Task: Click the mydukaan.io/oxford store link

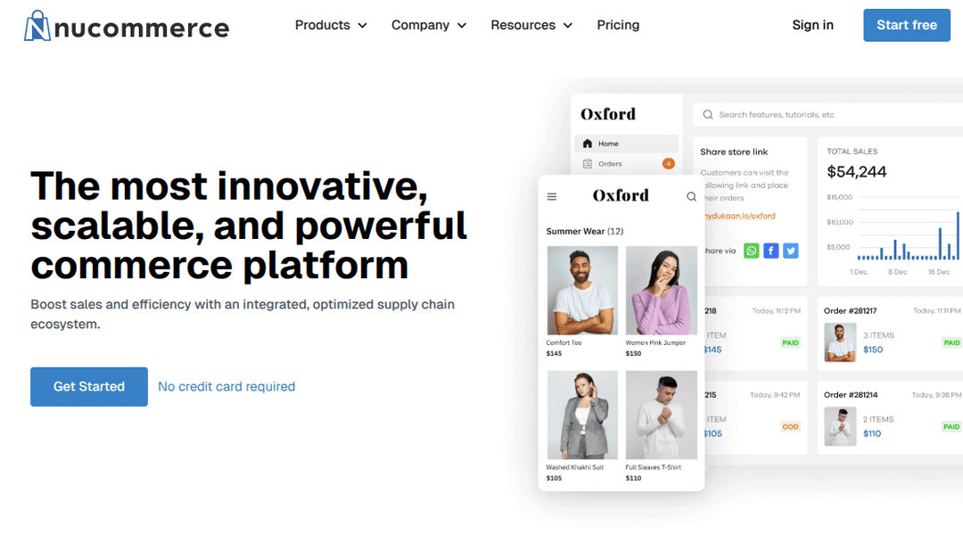Action: click(x=738, y=216)
